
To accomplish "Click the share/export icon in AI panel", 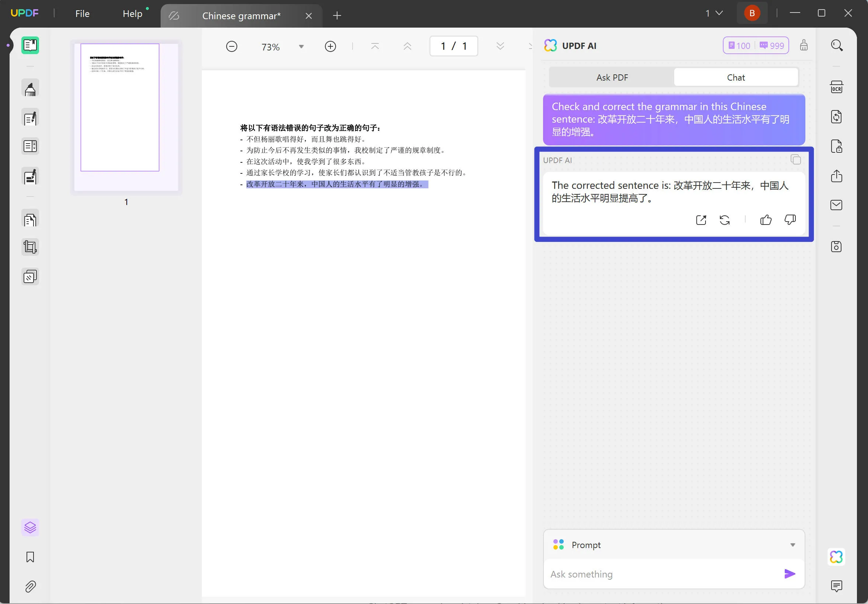I will 700,220.
